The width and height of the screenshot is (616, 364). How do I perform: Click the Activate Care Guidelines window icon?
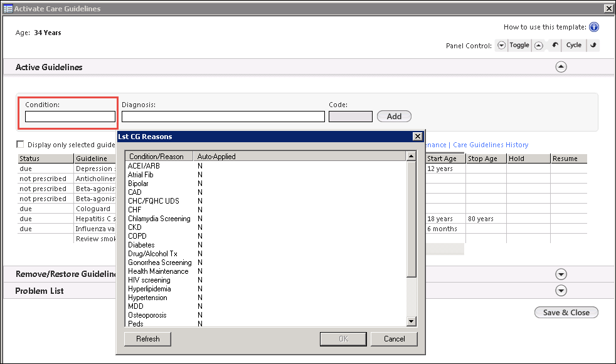pyautogui.click(x=8, y=9)
